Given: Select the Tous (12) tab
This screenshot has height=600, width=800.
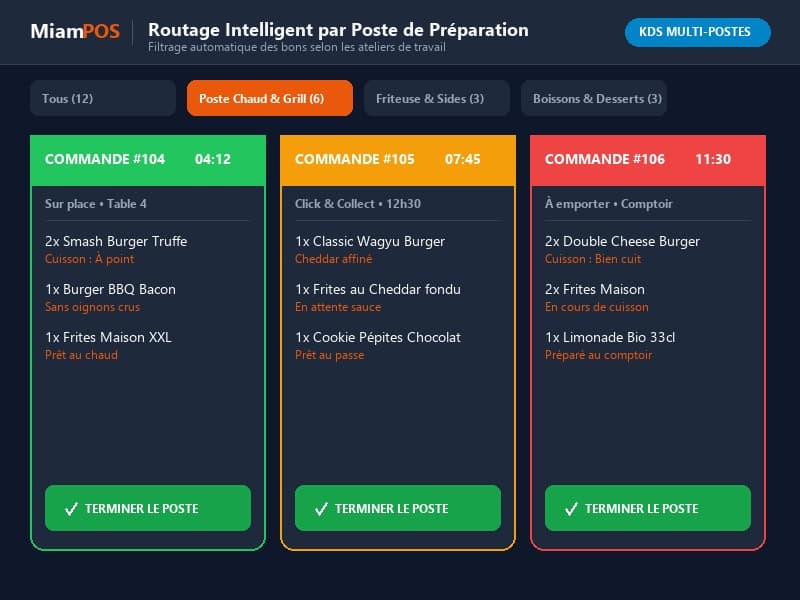Looking at the screenshot, I should coord(103,98).
